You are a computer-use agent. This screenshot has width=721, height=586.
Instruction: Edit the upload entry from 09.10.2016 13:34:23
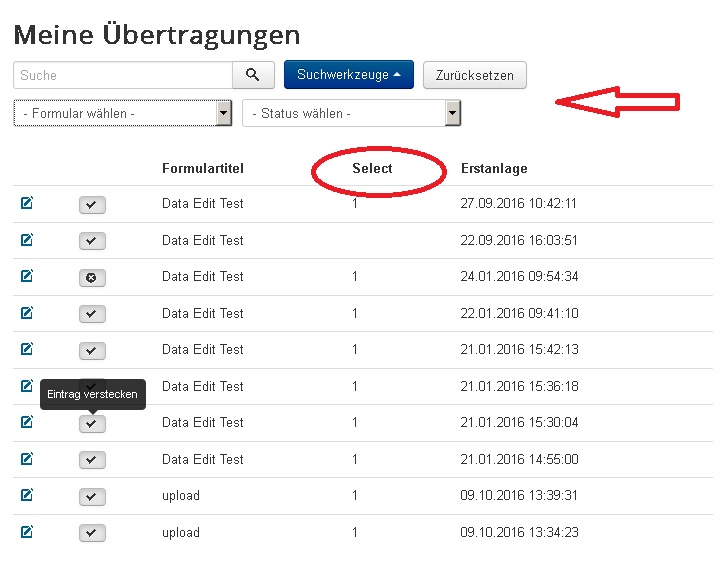click(x=27, y=532)
